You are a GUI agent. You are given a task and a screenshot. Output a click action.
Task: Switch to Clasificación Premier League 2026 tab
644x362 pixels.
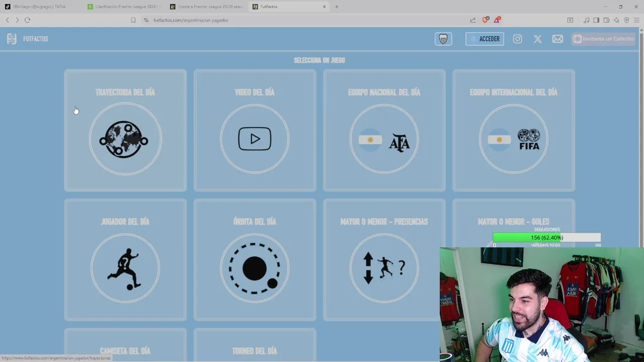(x=124, y=7)
